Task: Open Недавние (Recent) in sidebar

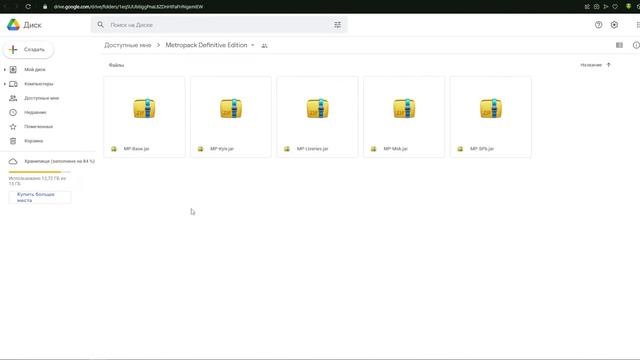Action: point(35,112)
